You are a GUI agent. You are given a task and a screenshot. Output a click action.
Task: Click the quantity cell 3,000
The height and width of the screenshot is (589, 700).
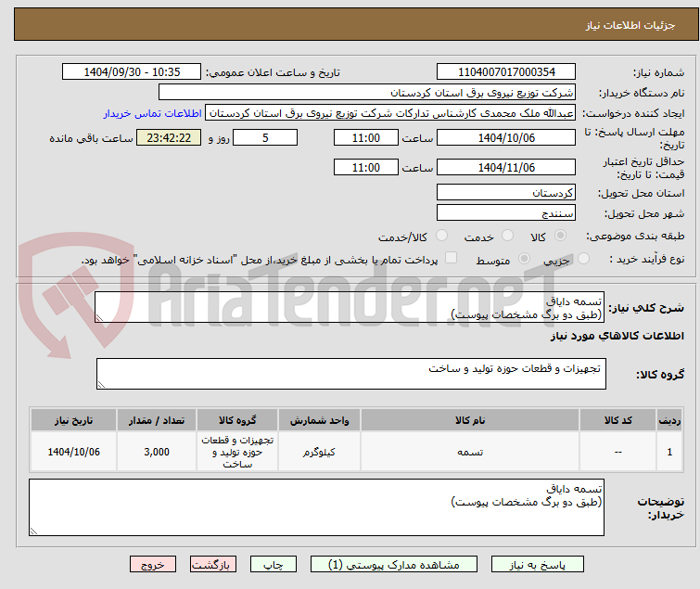point(157,452)
